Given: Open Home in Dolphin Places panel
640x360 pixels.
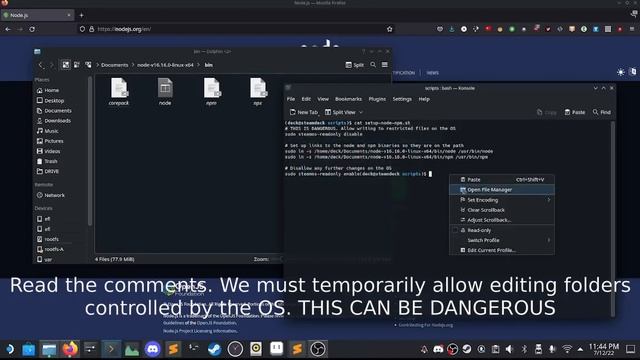Looking at the screenshot, I should pyautogui.click(x=48, y=90).
